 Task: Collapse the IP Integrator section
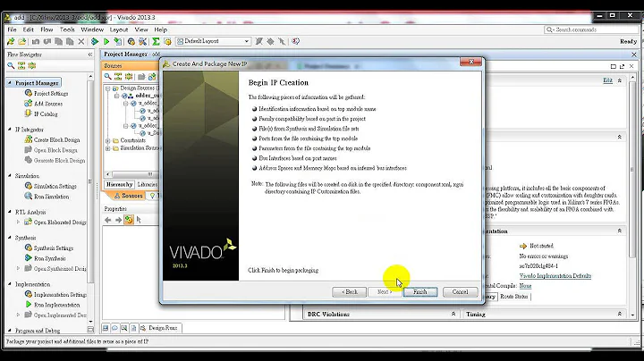pyautogui.click(x=10, y=130)
